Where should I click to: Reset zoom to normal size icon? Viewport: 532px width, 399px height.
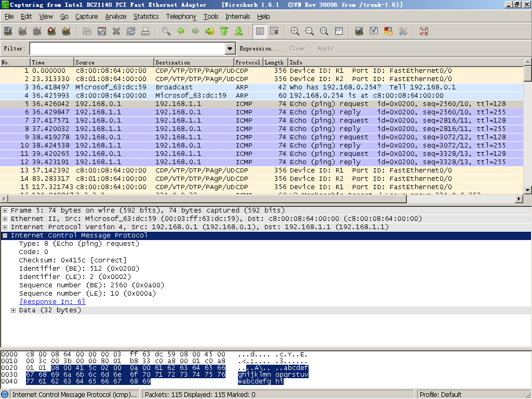[x=324, y=32]
